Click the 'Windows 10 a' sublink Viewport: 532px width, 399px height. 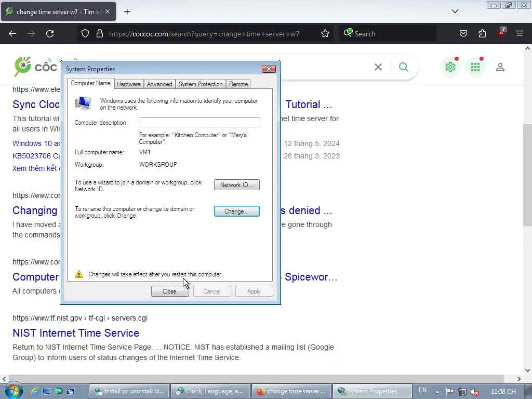tap(36, 143)
